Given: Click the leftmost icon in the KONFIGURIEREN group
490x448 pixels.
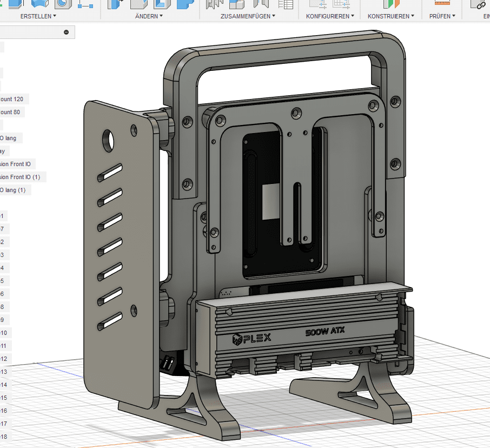Looking at the screenshot, I should click(x=317, y=4).
